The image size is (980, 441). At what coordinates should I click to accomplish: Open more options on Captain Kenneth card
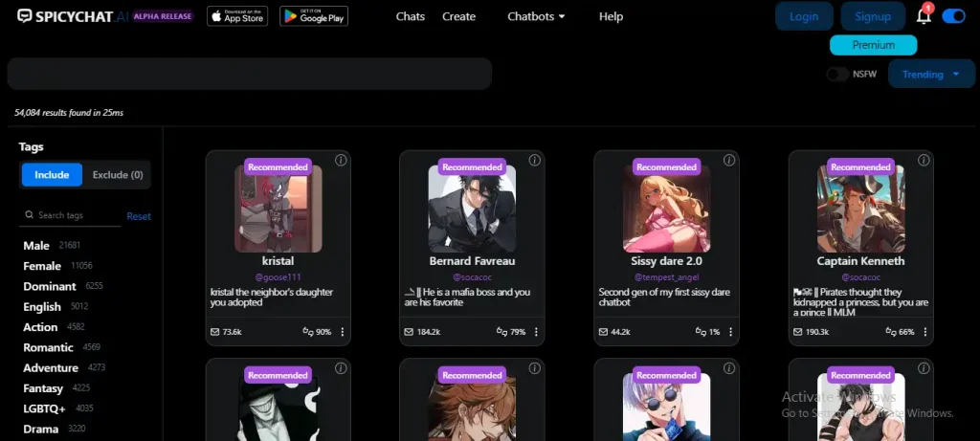click(x=925, y=332)
